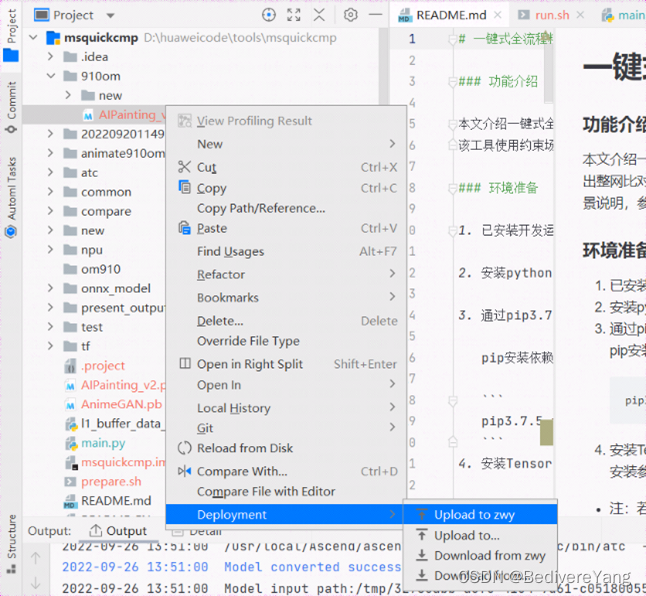Select prepare.sh file in tree
The width and height of the screenshot is (646, 596).
tap(103, 481)
